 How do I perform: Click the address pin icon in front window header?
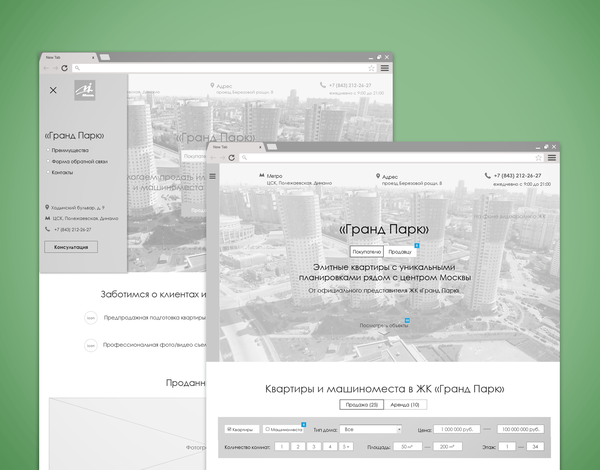(378, 176)
